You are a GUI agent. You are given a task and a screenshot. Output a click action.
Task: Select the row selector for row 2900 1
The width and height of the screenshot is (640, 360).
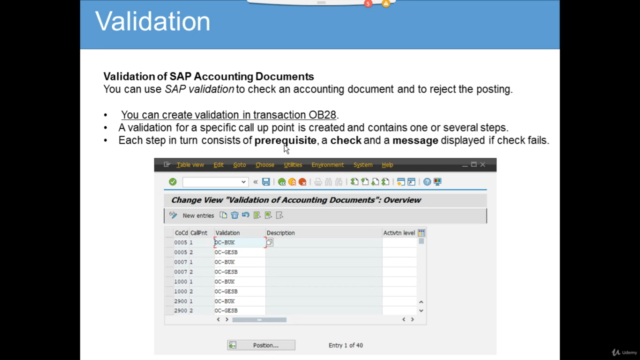(x=169, y=301)
